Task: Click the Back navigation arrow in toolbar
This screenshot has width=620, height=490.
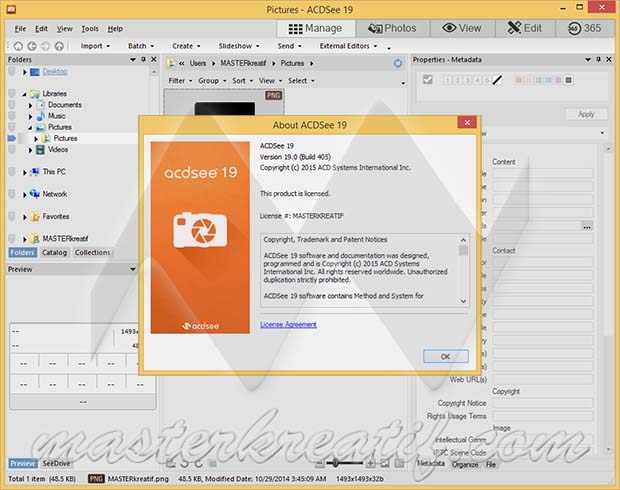Action: 32,46
